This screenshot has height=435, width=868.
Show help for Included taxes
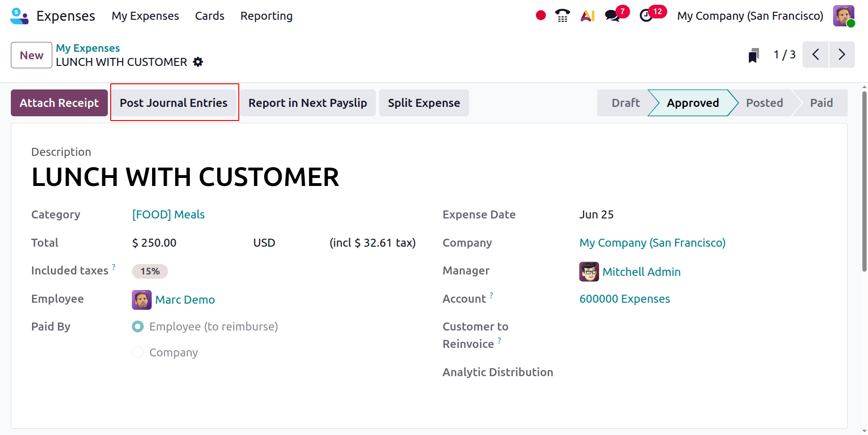coord(114,267)
